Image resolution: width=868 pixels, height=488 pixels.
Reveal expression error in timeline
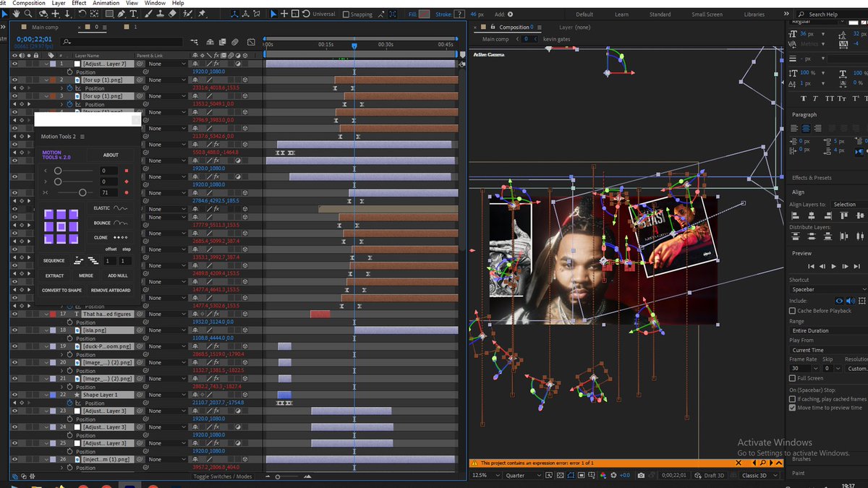[763, 463]
